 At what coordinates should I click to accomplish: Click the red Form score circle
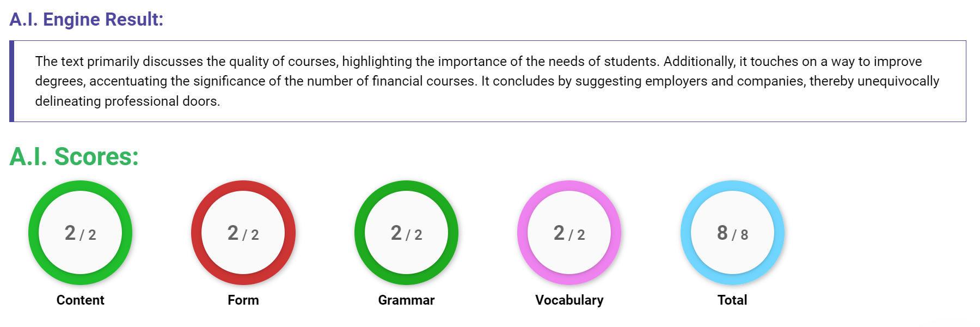pyautogui.click(x=243, y=233)
